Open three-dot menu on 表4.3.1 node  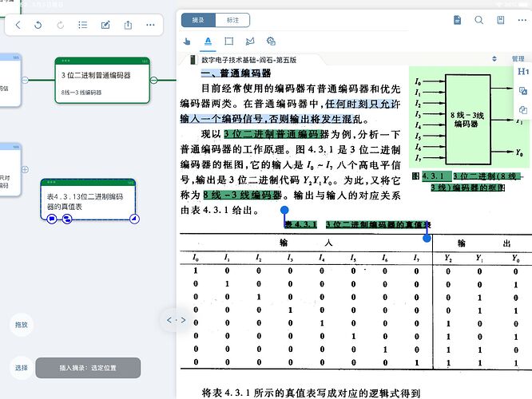pyautogui.click(x=51, y=182)
